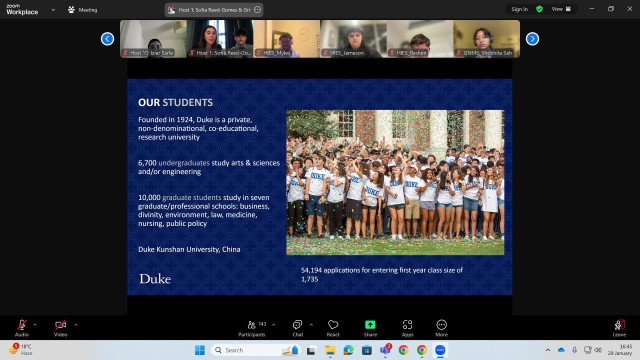
Task: Show previous participants with the left arrow
Action: 107,39
